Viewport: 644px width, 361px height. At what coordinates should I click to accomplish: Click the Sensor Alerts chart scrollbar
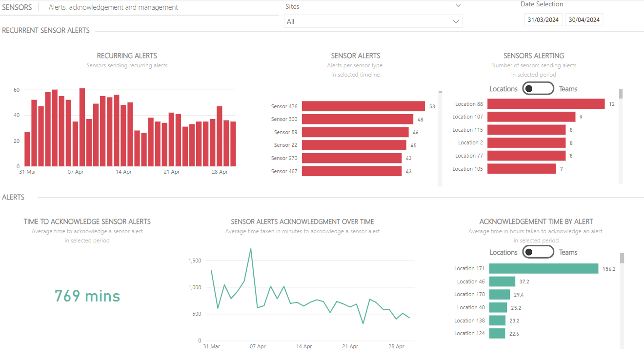click(440, 139)
